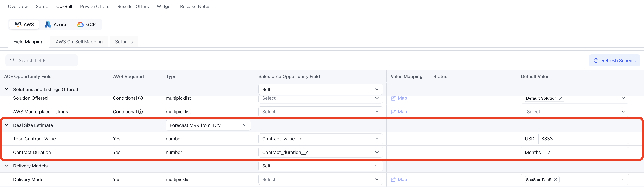Click the Refresh Schema button
The image size is (644, 187).
click(x=614, y=60)
